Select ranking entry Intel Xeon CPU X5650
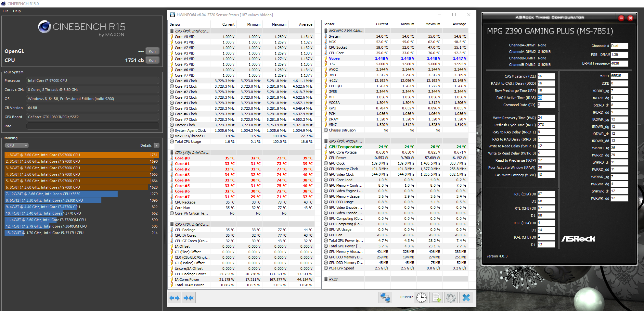The image size is (644, 311). point(82,194)
